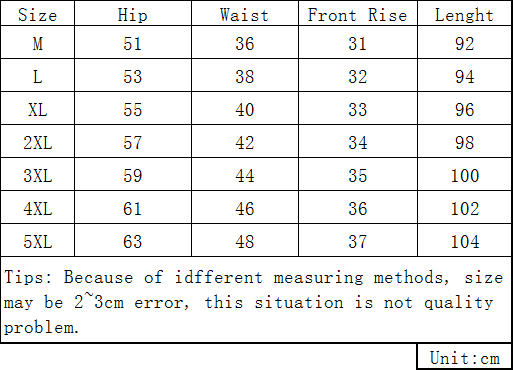Select front rise value 34

tap(358, 142)
